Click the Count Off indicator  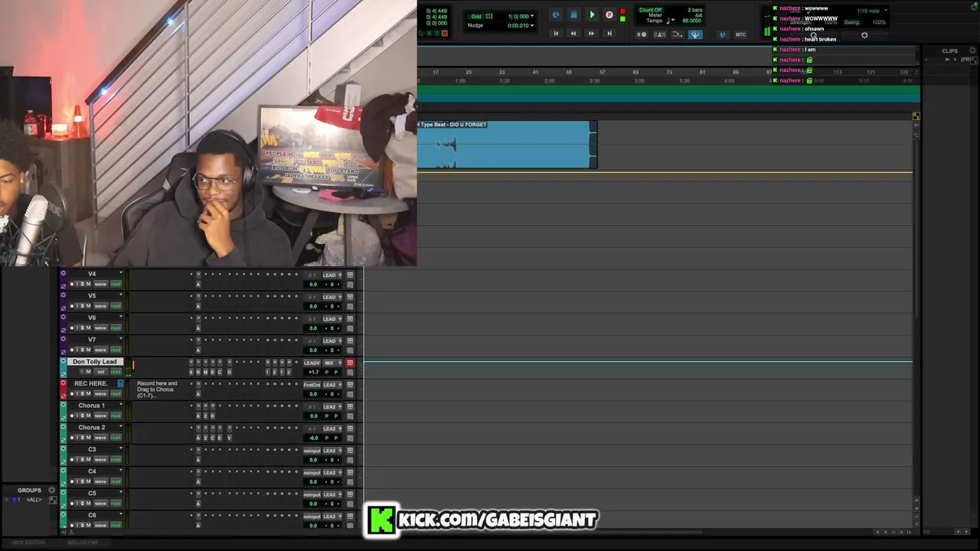pos(650,10)
